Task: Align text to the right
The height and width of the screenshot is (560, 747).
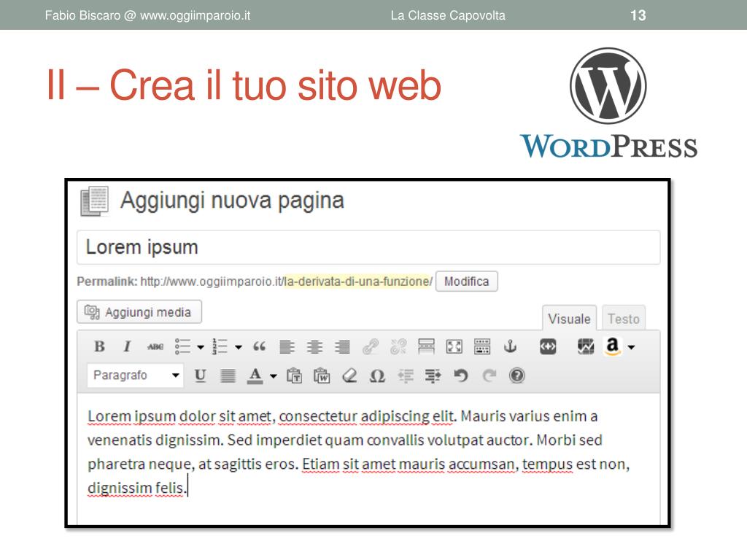Action: coord(342,346)
